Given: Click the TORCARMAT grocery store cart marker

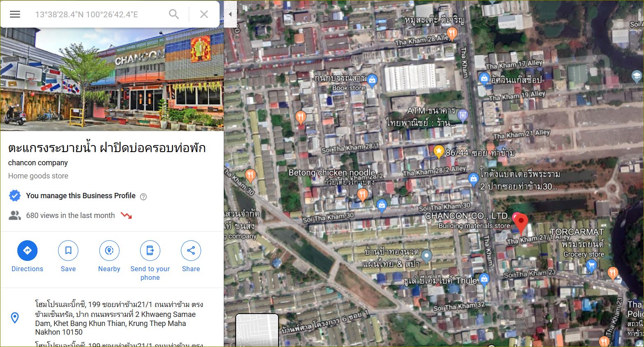Looking at the screenshot, I should pyautogui.click(x=591, y=265).
